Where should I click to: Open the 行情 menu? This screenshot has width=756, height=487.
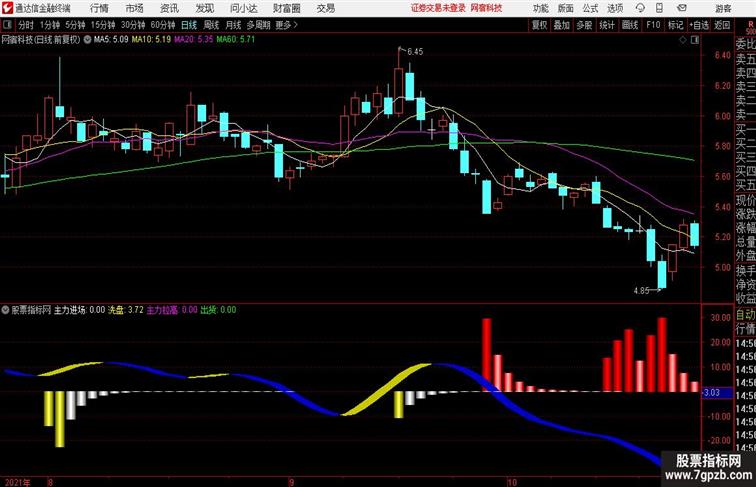pos(99,8)
